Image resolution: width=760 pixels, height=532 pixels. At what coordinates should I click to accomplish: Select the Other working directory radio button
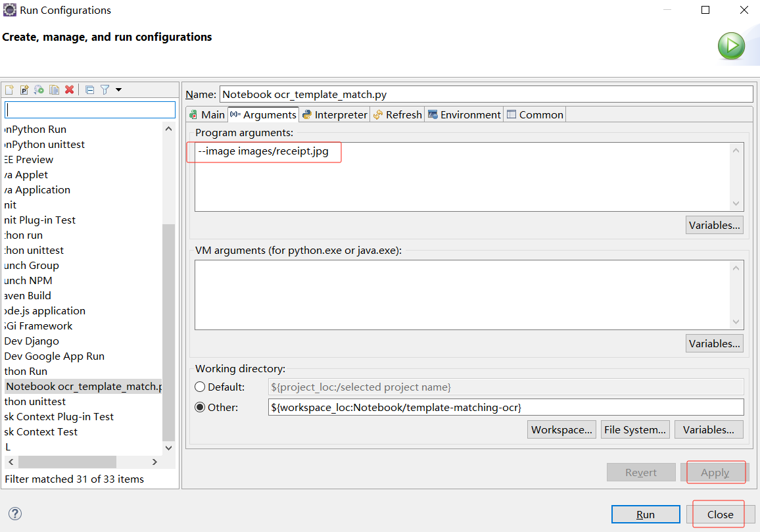(x=200, y=407)
